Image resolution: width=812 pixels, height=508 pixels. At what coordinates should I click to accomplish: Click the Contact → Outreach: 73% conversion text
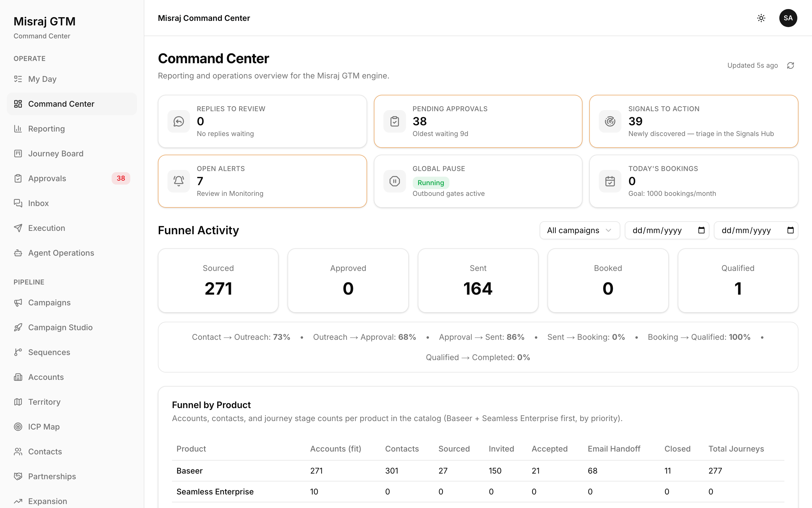241,337
